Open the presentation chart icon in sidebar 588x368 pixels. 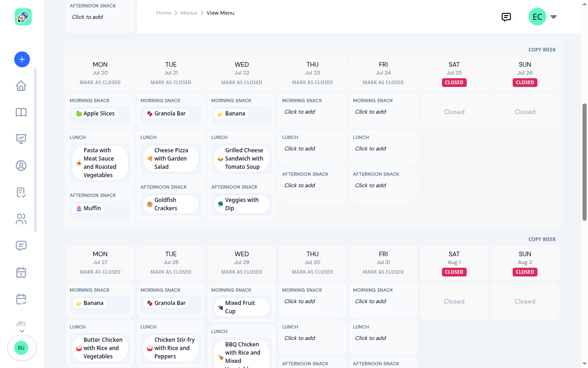pos(21,139)
